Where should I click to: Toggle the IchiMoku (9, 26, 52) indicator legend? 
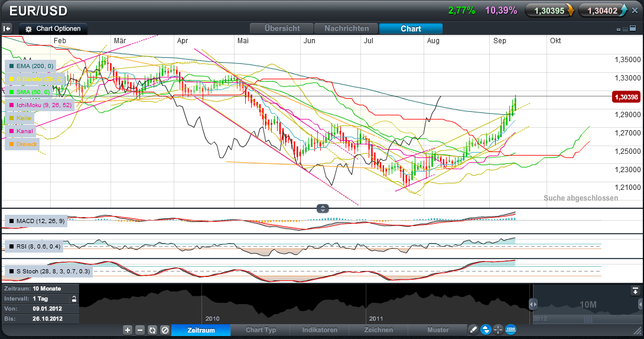40,105
